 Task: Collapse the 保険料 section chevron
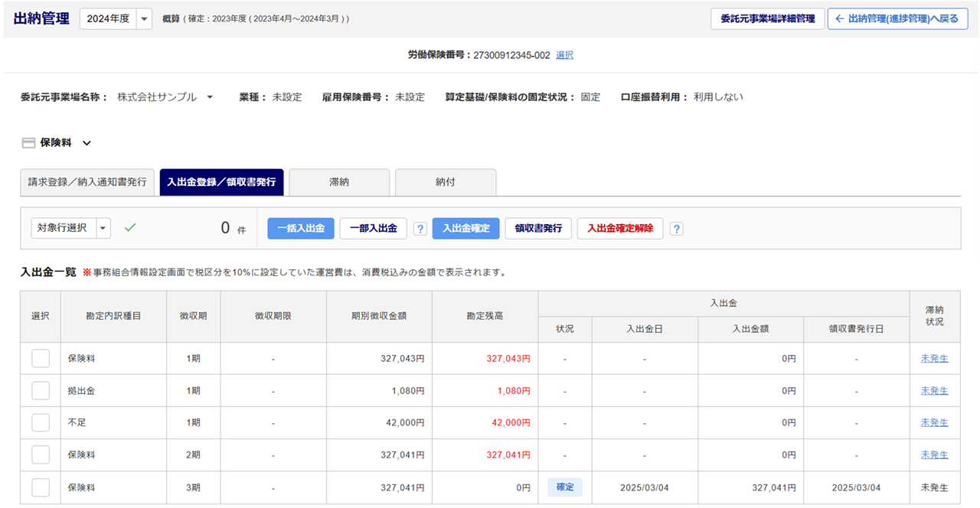pyautogui.click(x=87, y=143)
